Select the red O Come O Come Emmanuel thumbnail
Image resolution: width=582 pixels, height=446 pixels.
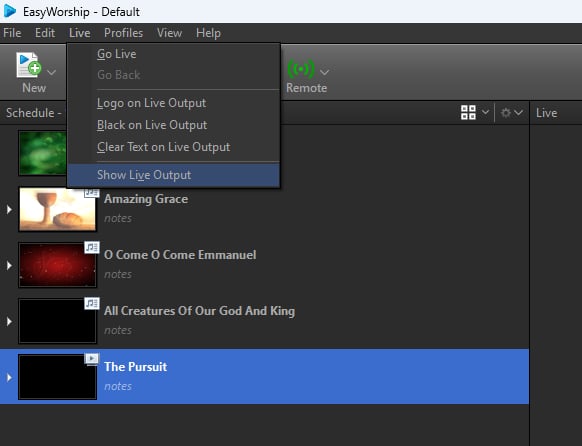tap(58, 265)
